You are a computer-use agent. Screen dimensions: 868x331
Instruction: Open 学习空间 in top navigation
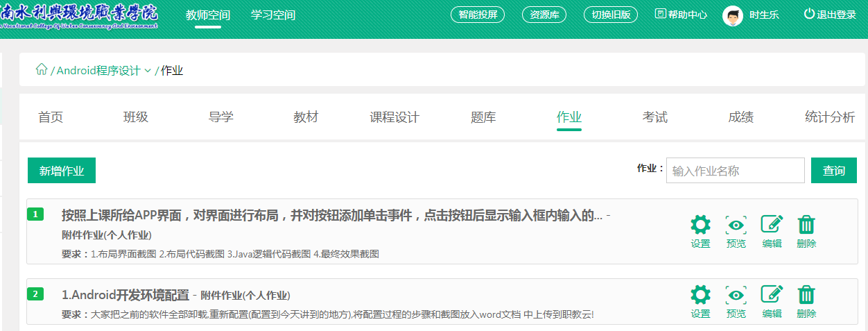coord(273,15)
